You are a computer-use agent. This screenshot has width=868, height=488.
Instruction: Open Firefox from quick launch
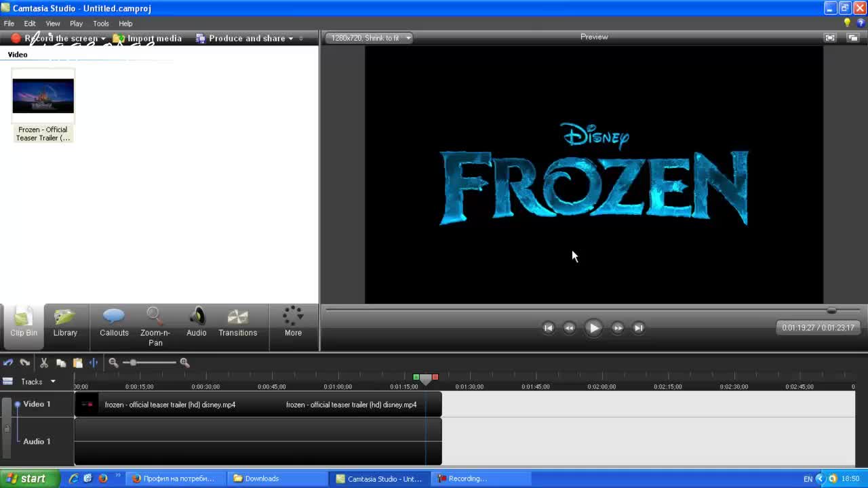tap(103, 479)
